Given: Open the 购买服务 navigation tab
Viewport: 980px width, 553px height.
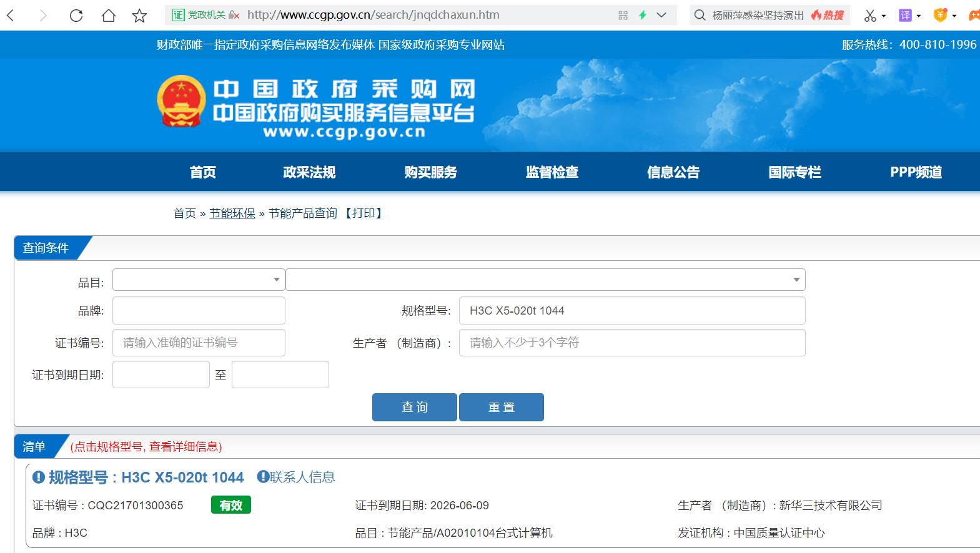Looking at the screenshot, I should tap(430, 172).
